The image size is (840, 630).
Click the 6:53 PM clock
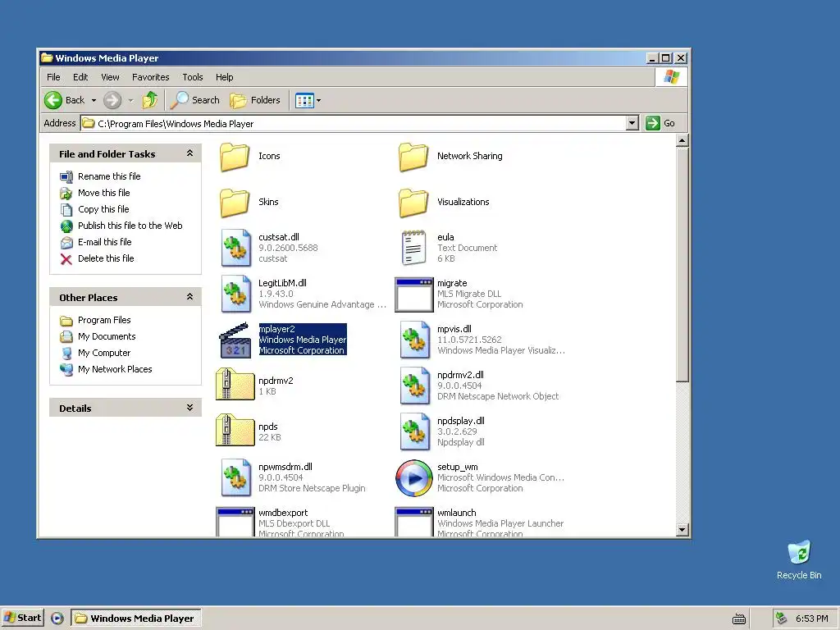811,619
